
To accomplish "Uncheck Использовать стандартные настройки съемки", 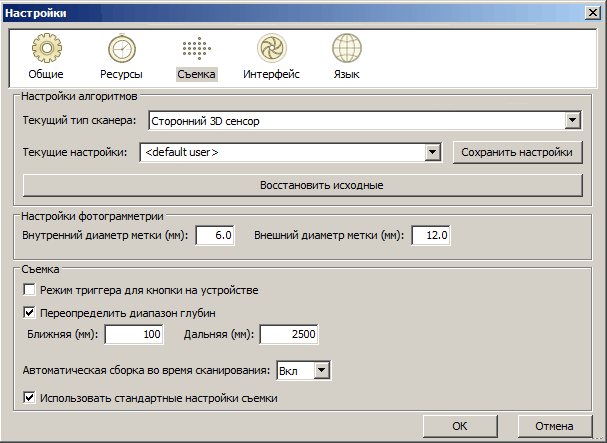I will point(29,398).
